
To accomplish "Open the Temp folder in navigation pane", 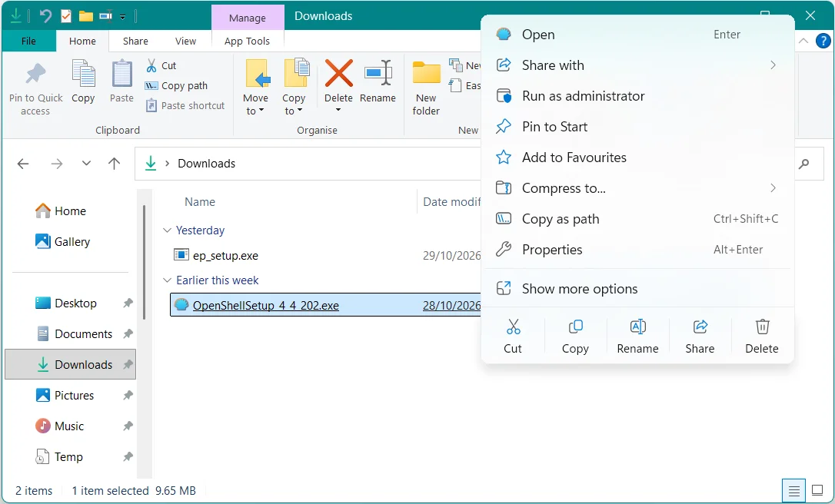I will 70,457.
